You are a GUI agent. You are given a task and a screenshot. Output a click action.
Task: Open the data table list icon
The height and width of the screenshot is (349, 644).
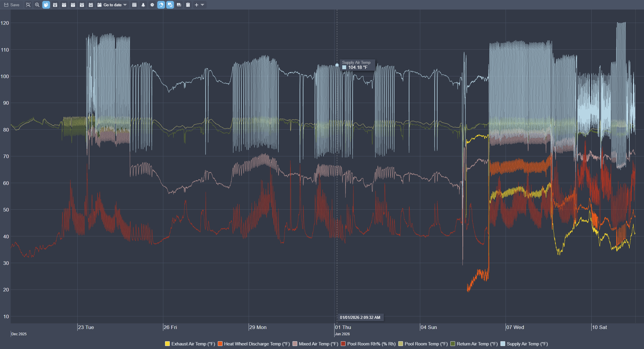tap(134, 5)
